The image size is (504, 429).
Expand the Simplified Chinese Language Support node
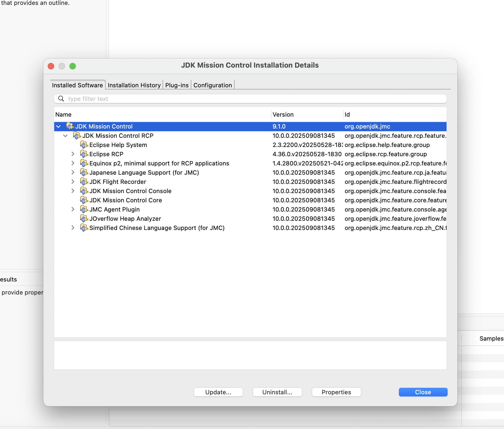click(x=73, y=228)
